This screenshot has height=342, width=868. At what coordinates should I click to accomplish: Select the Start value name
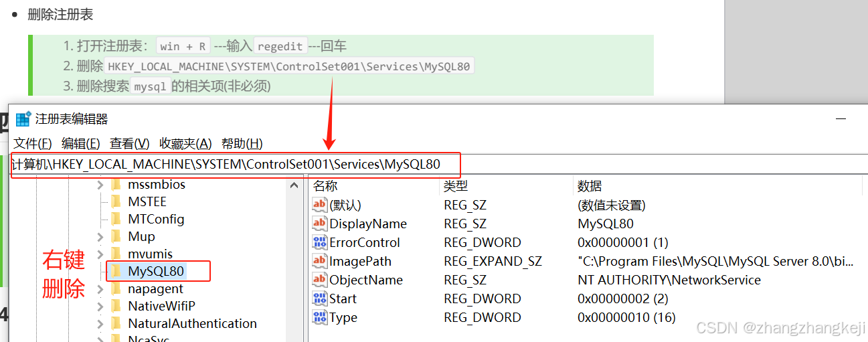343,298
